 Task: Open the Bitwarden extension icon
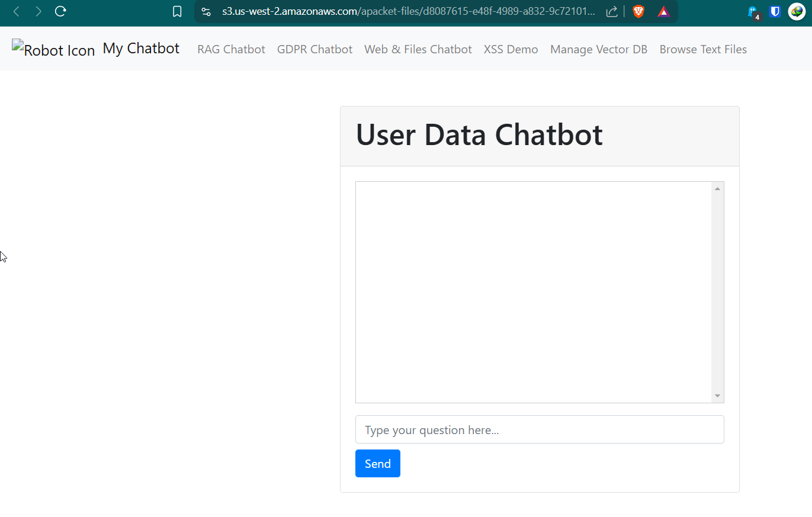(x=775, y=11)
